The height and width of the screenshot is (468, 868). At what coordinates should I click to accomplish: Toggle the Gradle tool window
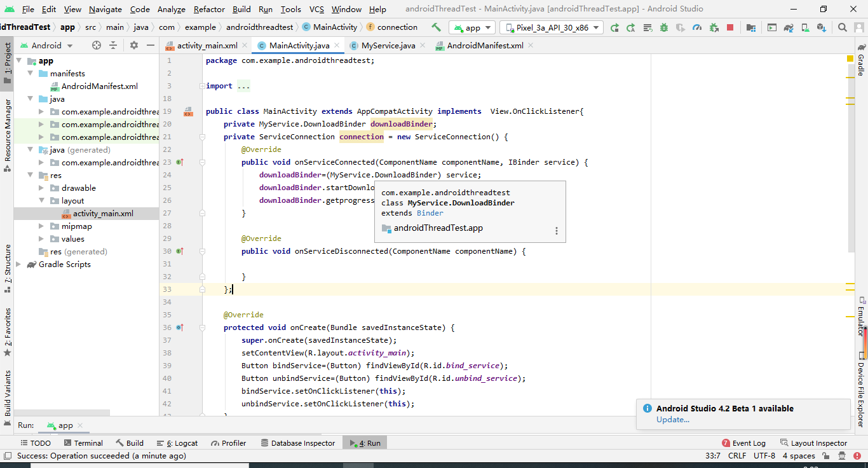861,60
